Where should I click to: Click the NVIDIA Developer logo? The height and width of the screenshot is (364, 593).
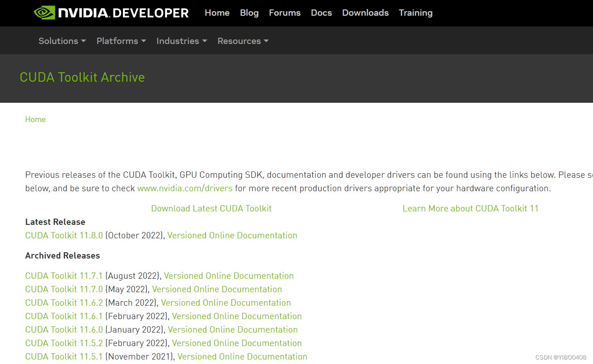[x=111, y=13]
